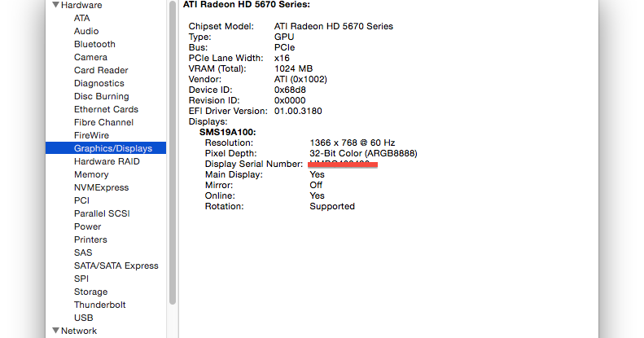Select Thunderbolt in the sidebar

100,305
